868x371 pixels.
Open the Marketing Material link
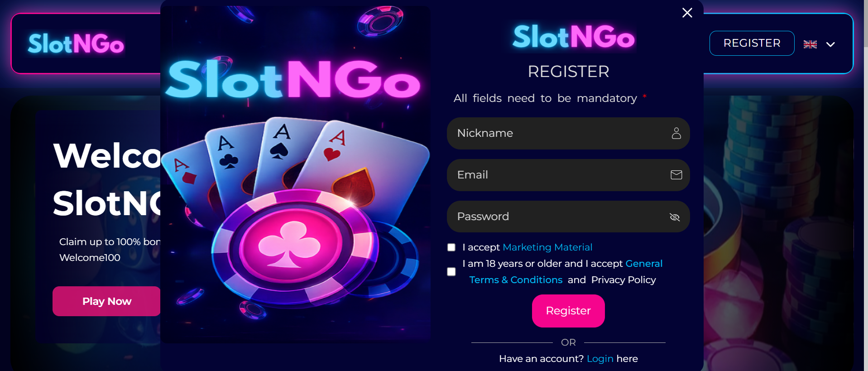[547, 247]
